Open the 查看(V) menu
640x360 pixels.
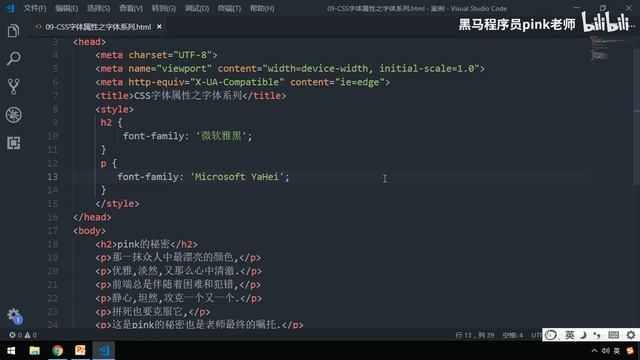coord(131,8)
